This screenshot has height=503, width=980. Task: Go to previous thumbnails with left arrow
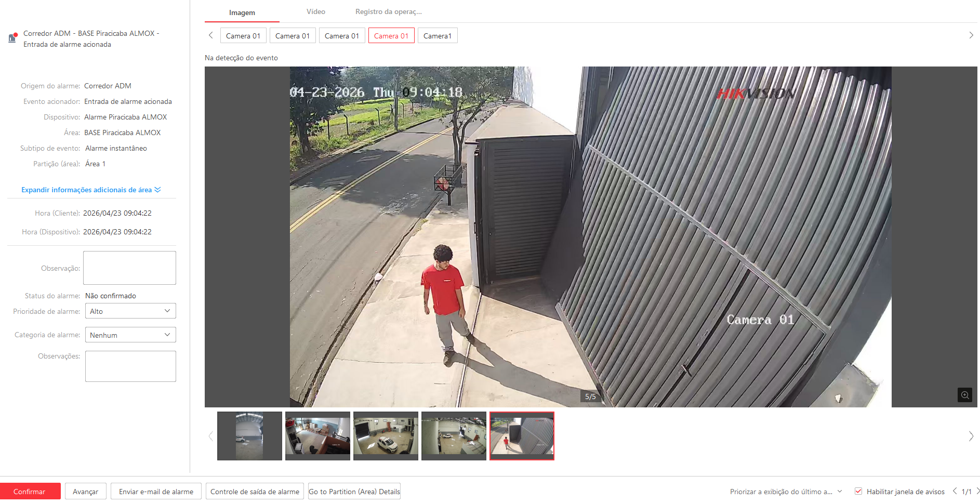click(x=211, y=436)
